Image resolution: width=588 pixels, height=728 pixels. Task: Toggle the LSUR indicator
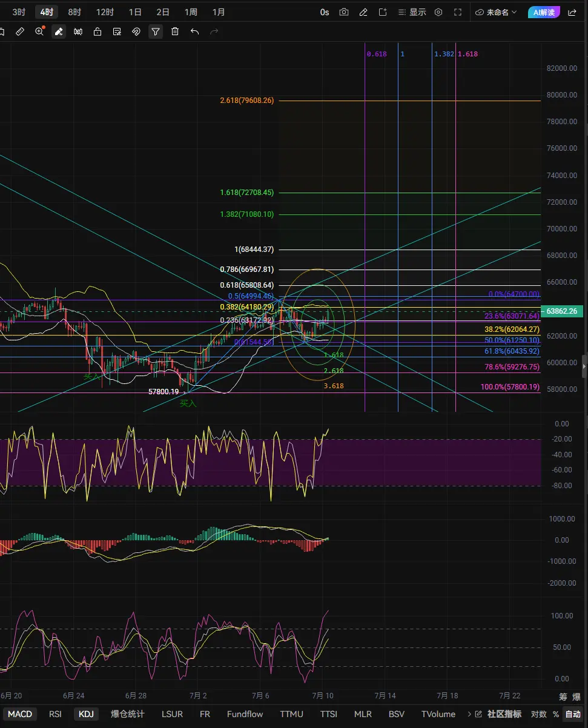[x=172, y=714]
